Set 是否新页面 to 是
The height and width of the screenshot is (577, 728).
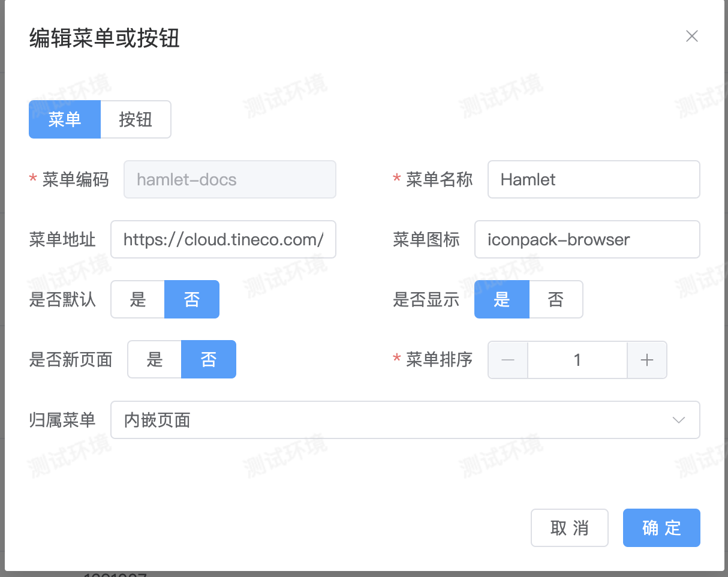click(155, 360)
